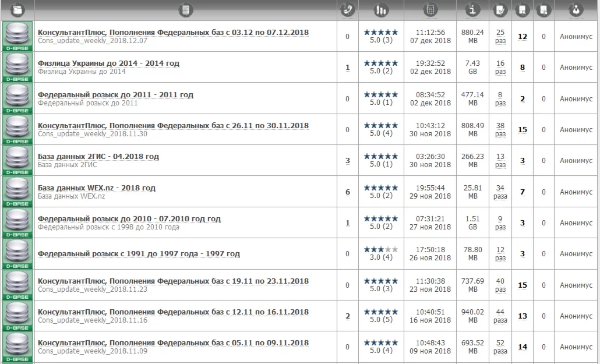Sort by the leechers header icon

[543, 9]
